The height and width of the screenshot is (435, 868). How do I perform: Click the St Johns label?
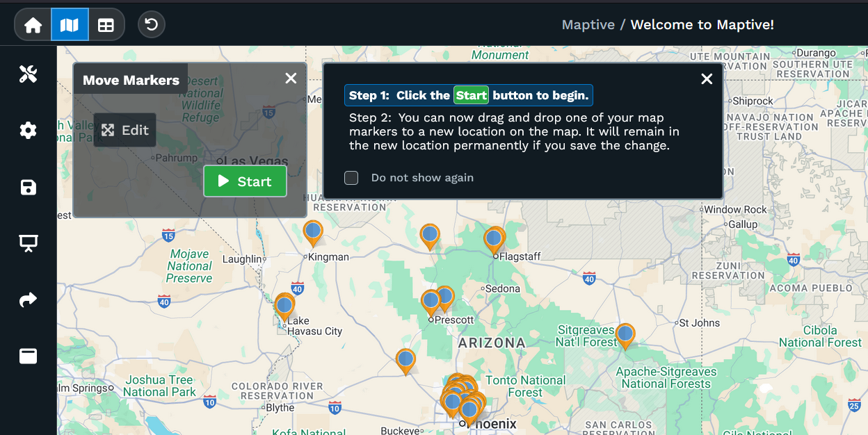click(700, 322)
